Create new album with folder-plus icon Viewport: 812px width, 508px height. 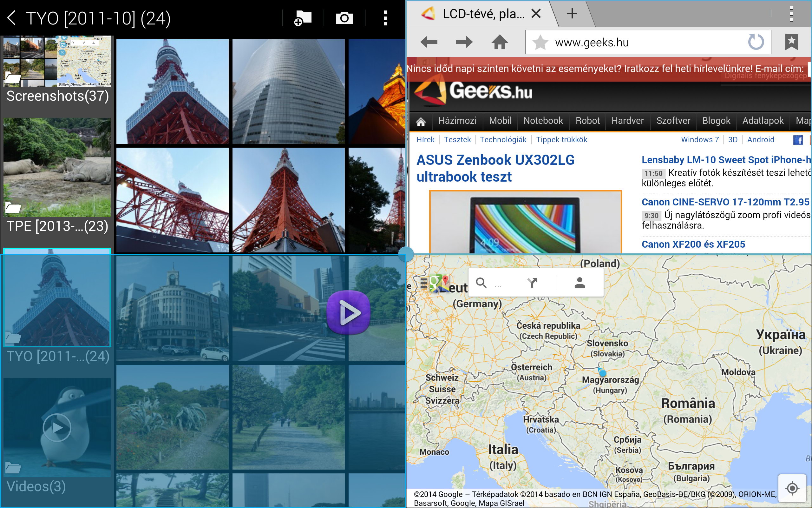pos(303,18)
